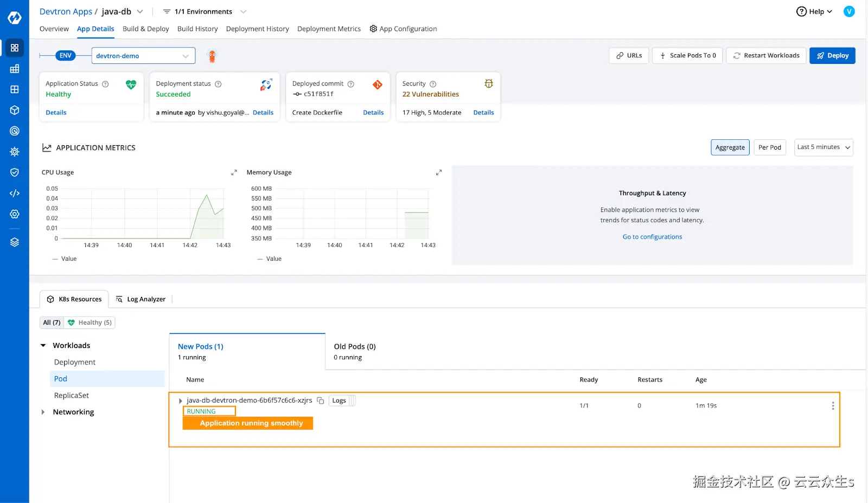Expand the CPU Usage chart fullscreen
This screenshot has height=503, width=868.
(x=234, y=172)
